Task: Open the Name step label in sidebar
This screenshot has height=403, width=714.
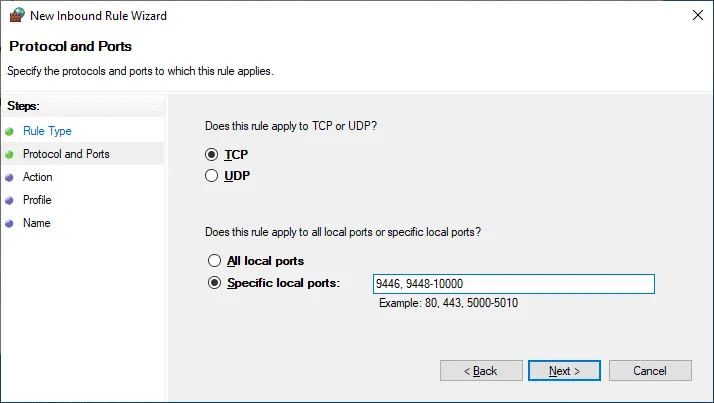Action: 36,223
